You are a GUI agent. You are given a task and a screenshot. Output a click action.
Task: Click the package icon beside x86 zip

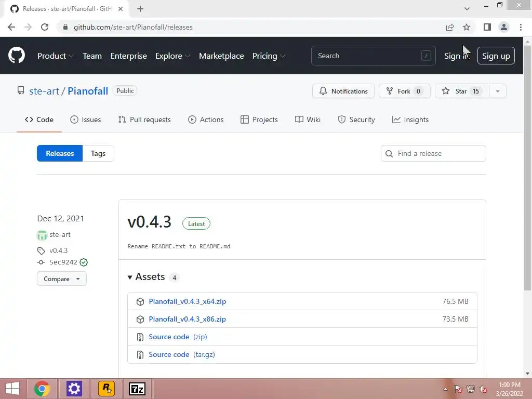140,320
